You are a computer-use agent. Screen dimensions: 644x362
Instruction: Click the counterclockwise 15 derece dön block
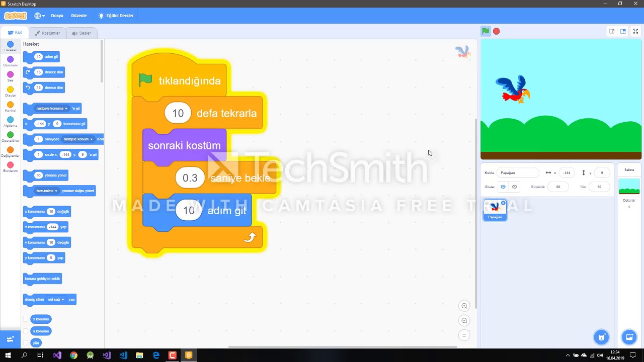click(x=44, y=88)
